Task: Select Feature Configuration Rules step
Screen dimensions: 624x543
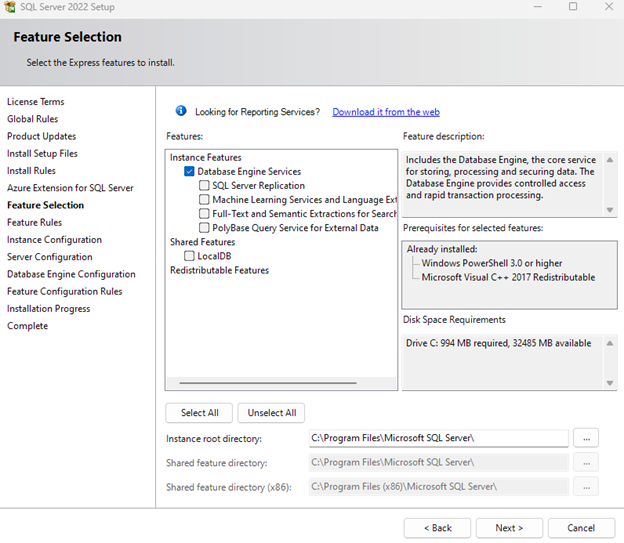Action: 64,291
